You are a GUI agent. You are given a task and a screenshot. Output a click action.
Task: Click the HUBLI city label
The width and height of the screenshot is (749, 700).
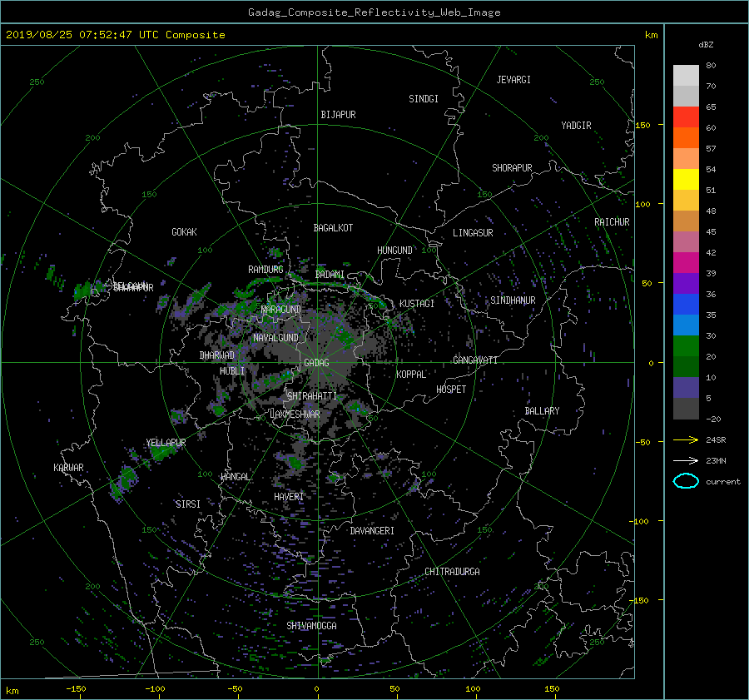coord(232,370)
